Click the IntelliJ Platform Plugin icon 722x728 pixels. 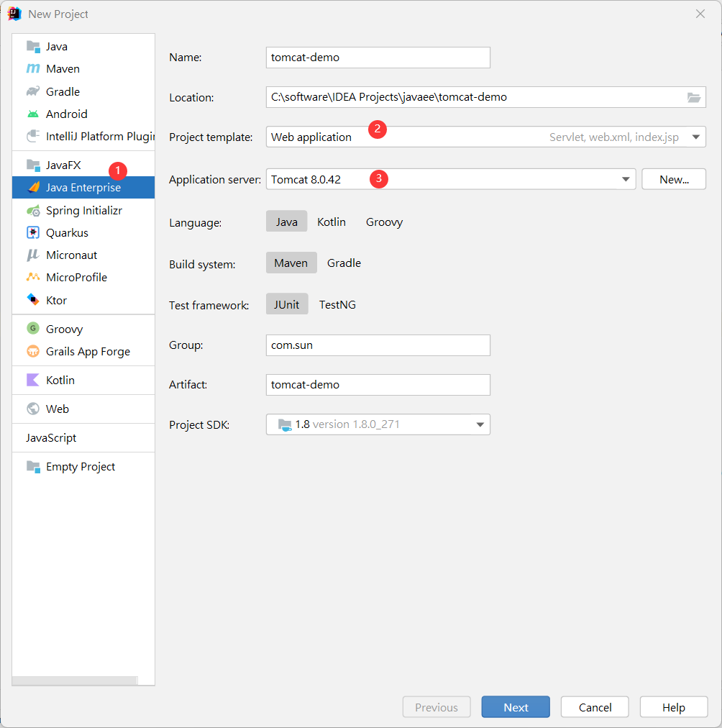[x=33, y=136]
